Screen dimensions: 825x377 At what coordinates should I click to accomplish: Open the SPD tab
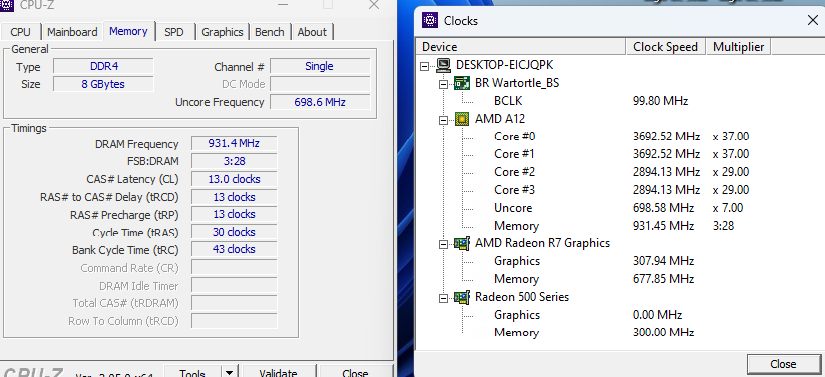click(174, 32)
